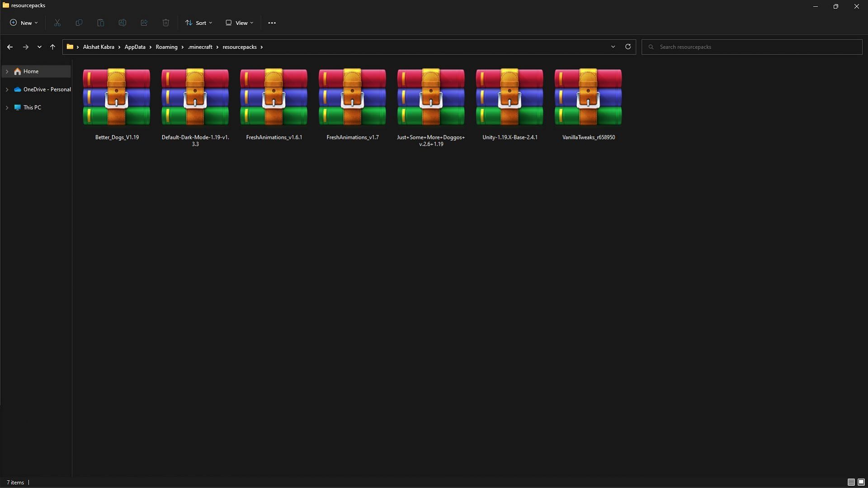Select Default-Dark-Mode-1.19-v1.3.3 archive icon
The height and width of the screenshot is (488, 868).
[x=195, y=97]
